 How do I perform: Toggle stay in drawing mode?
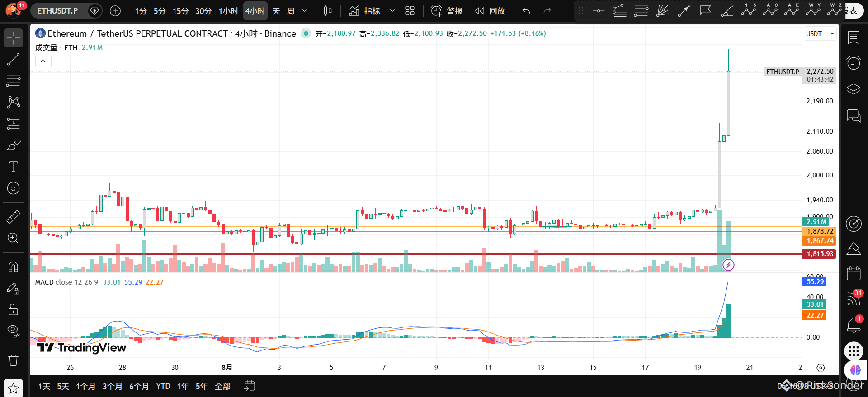[x=14, y=288]
